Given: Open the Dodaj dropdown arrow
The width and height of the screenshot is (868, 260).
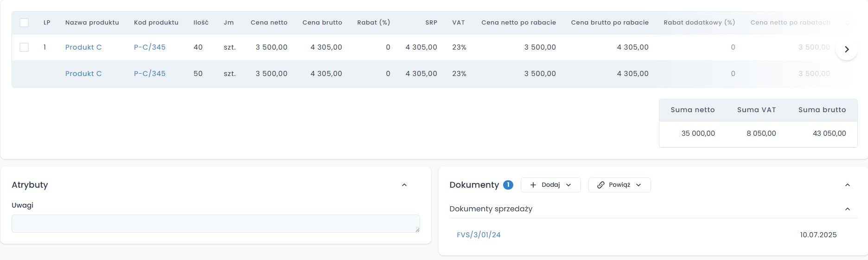Looking at the screenshot, I should coord(568,185).
